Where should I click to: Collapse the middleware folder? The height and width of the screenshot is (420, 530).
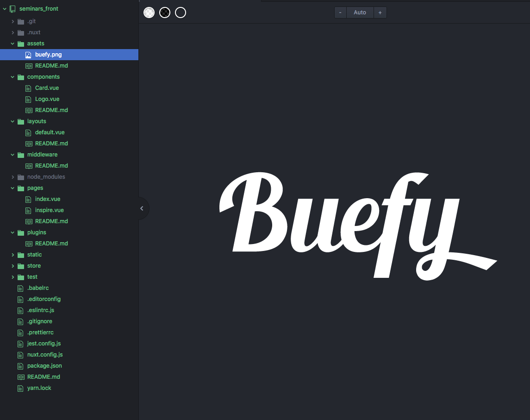point(13,155)
